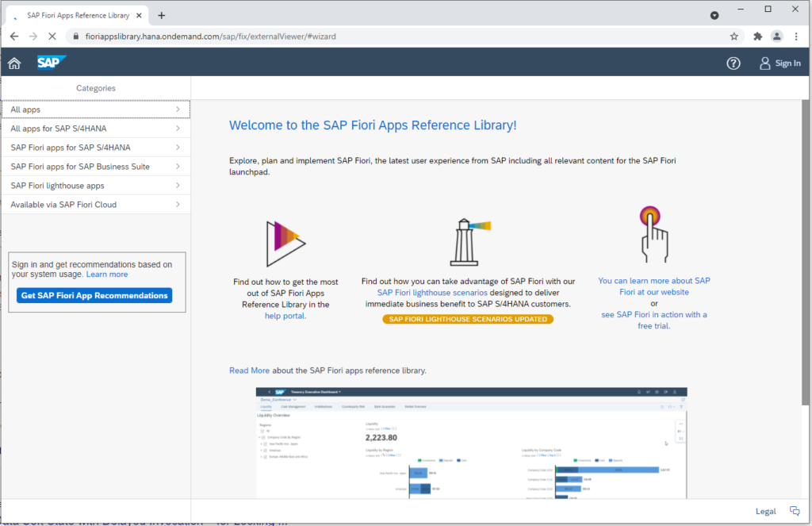Viewport: 812px width, 526px height.
Task: Open Chrome extensions puzzle icon
Action: click(757, 36)
